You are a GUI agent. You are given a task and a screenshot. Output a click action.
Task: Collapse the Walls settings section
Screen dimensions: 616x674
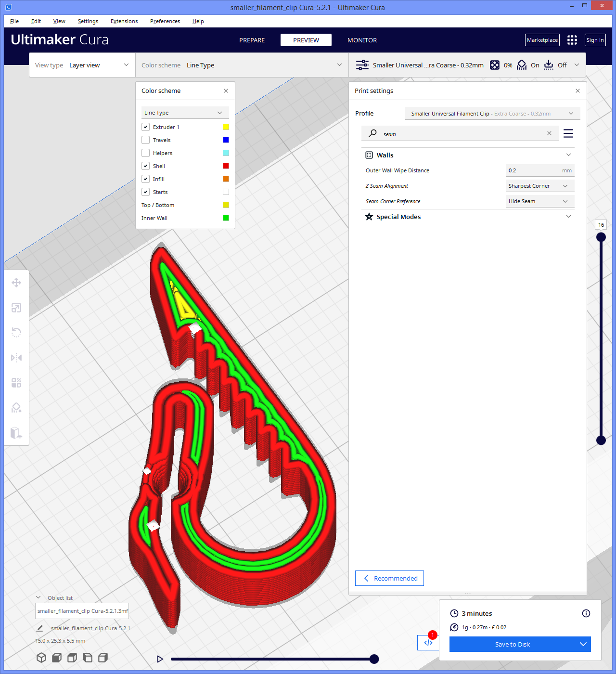coord(568,155)
